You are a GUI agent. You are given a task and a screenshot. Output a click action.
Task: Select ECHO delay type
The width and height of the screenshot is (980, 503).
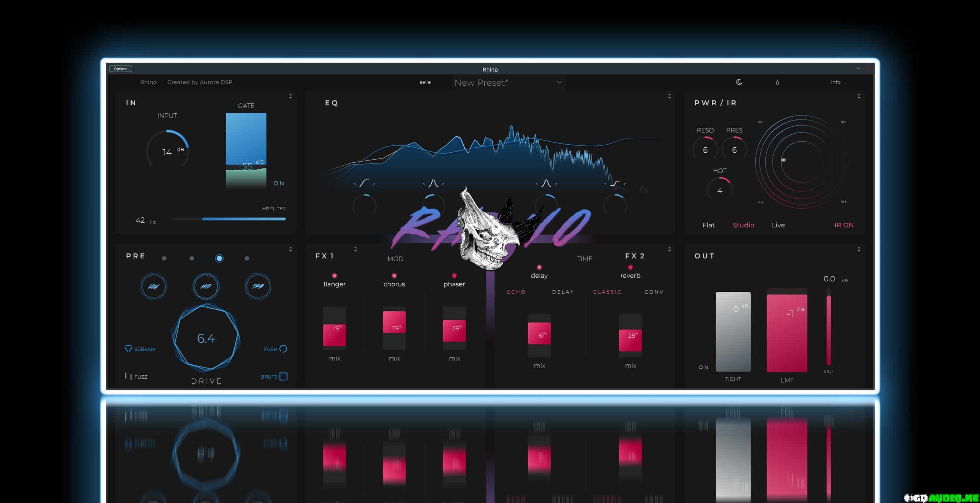pyautogui.click(x=516, y=292)
